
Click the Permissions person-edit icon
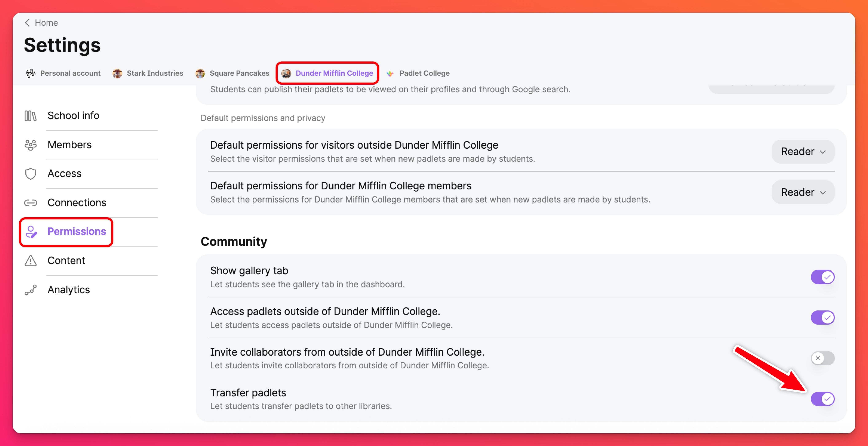(x=31, y=232)
